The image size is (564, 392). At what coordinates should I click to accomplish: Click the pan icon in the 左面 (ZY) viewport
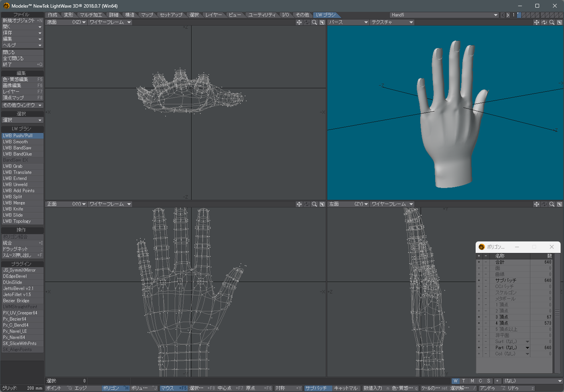pyautogui.click(x=537, y=204)
